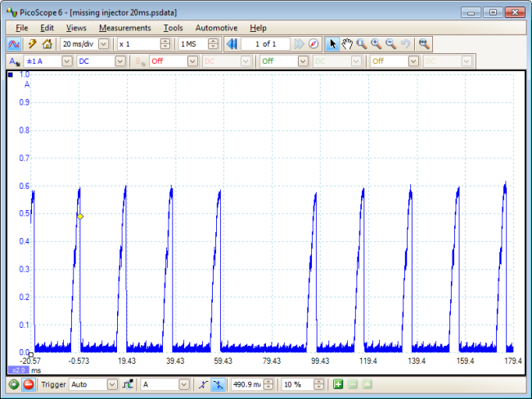Open the home/startup settings icon

(47, 44)
